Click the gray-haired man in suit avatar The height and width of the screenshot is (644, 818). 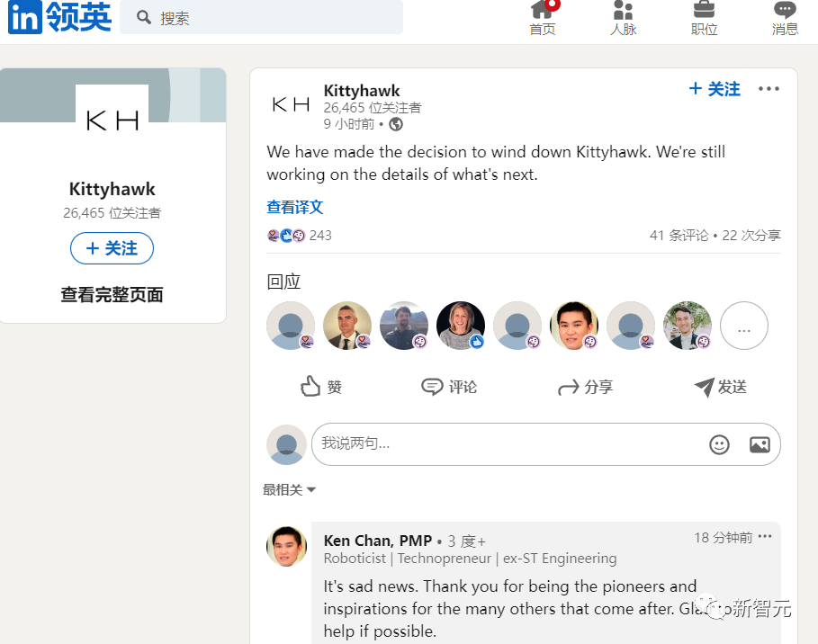click(x=347, y=326)
